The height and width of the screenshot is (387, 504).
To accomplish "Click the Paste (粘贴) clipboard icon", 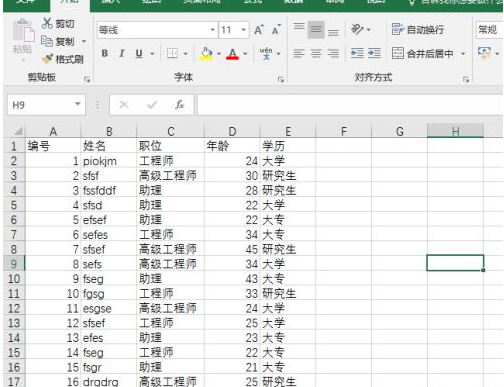I will (x=23, y=31).
